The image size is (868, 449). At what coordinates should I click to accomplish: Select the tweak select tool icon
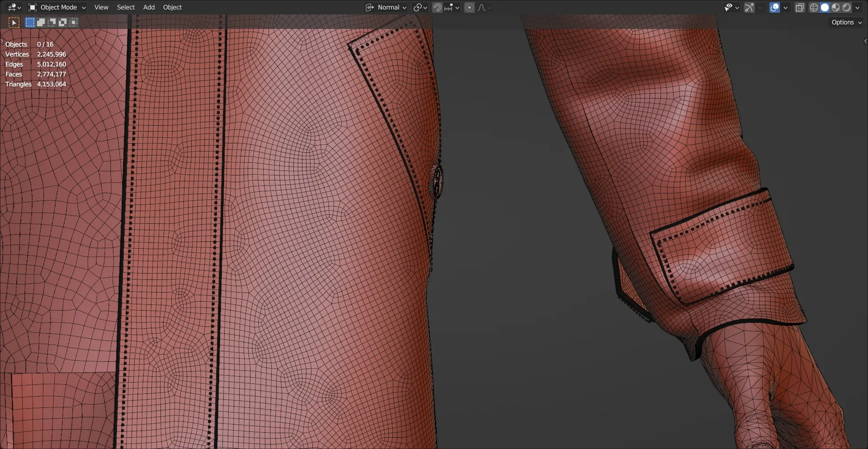(x=14, y=22)
